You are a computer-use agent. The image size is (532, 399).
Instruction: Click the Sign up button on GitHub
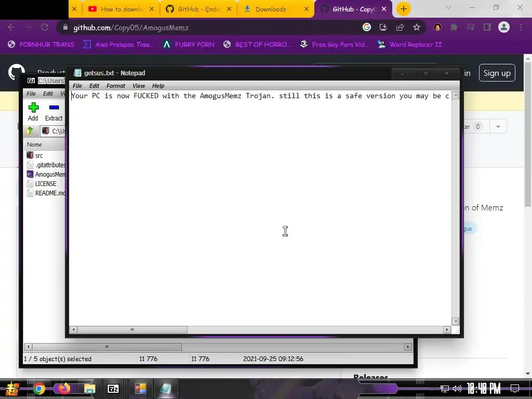(x=497, y=73)
